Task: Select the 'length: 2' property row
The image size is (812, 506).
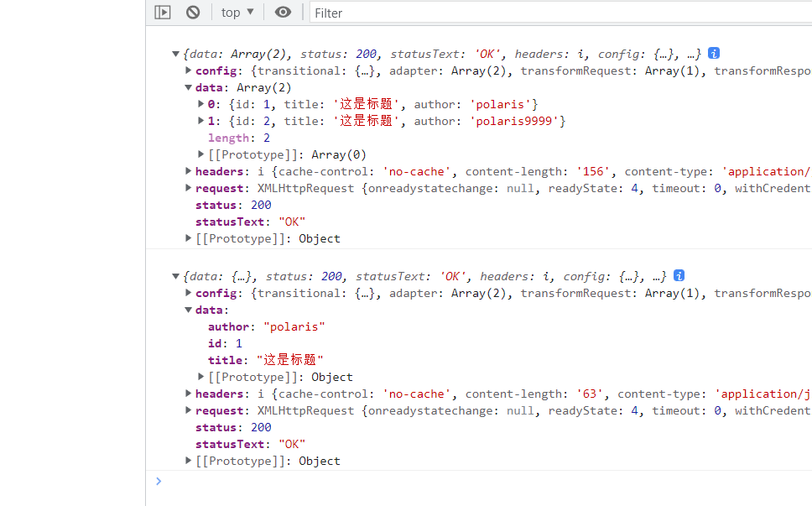Action: point(239,138)
